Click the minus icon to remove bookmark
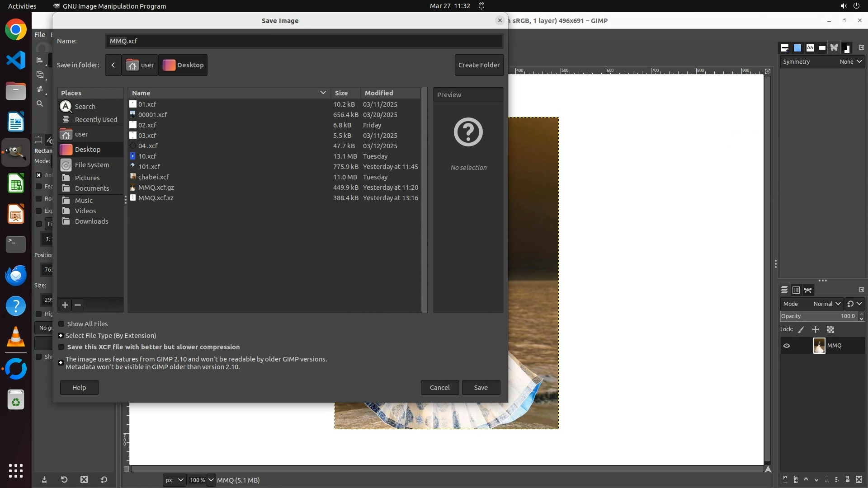Image resolution: width=868 pixels, height=488 pixels. pyautogui.click(x=78, y=305)
